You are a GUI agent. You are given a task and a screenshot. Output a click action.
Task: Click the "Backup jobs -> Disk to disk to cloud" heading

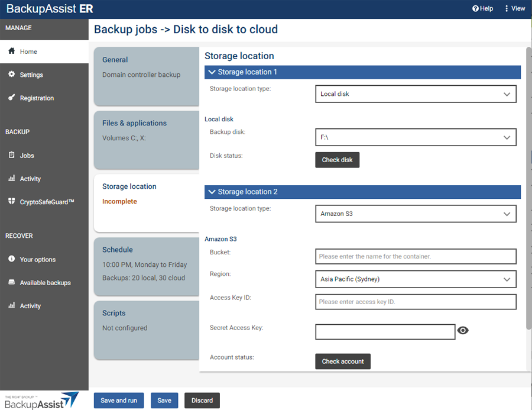tap(186, 30)
